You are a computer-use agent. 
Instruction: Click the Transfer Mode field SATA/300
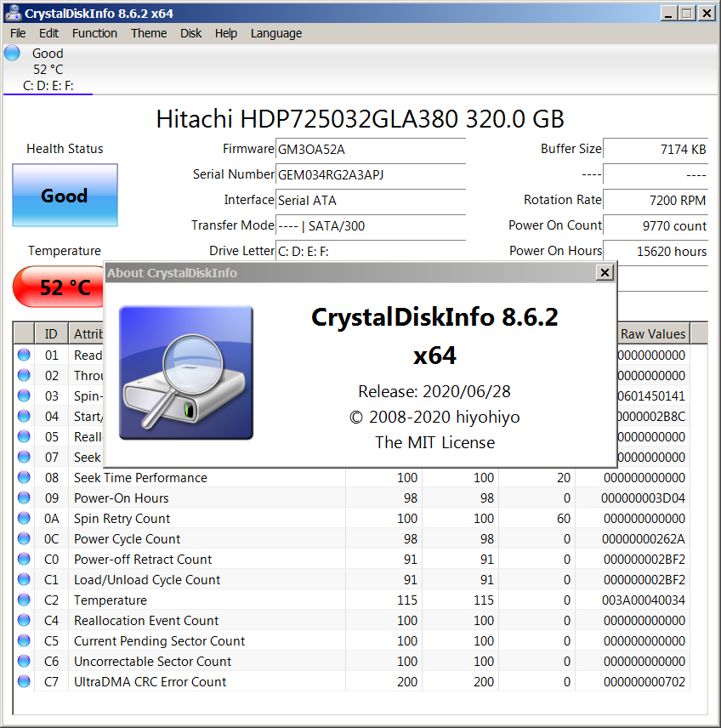coord(371,226)
